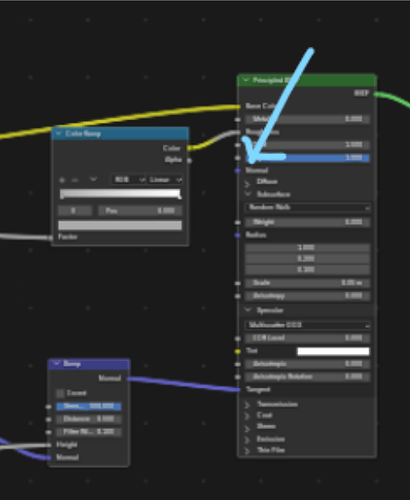Collapse the Color Ramp node header arrow
This screenshot has width=410, height=500.
(x=59, y=133)
